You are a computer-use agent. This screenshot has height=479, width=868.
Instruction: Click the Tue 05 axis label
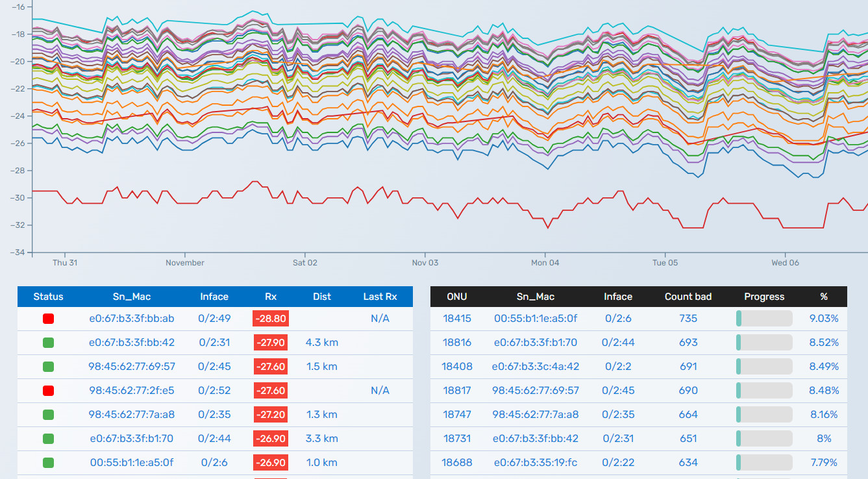coord(665,263)
